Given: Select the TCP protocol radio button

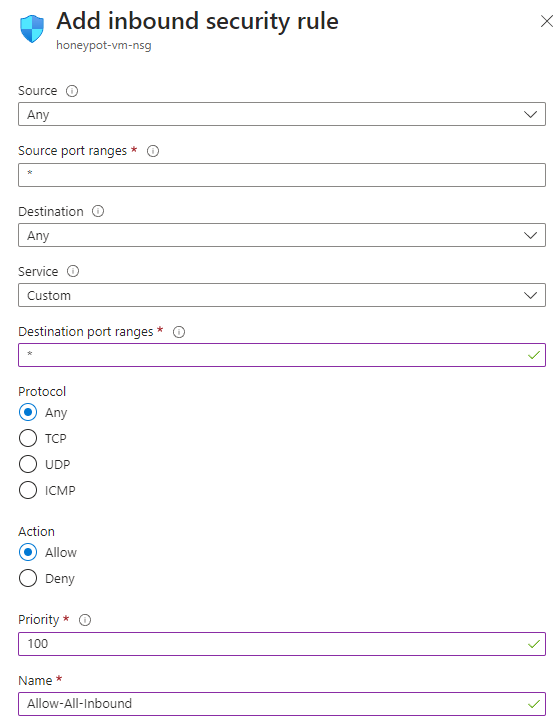Looking at the screenshot, I should pyautogui.click(x=28, y=438).
